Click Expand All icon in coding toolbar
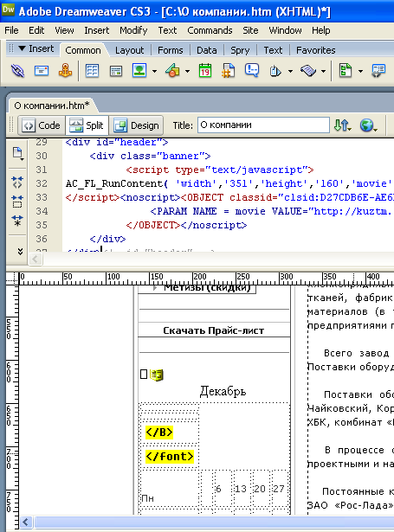 click(17, 221)
